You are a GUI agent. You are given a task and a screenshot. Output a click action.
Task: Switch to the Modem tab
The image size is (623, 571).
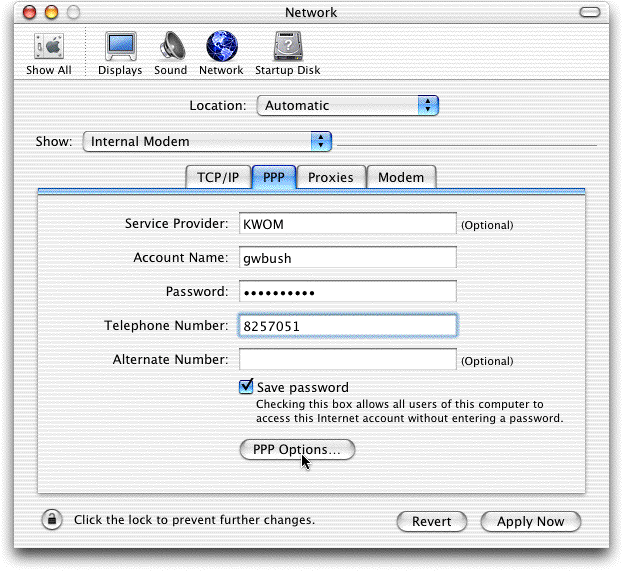pos(401,177)
